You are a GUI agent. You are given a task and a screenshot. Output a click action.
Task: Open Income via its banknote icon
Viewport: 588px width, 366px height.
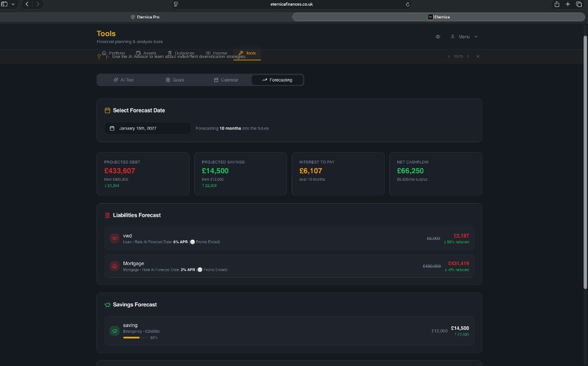pyautogui.click(x=208, y=52)
